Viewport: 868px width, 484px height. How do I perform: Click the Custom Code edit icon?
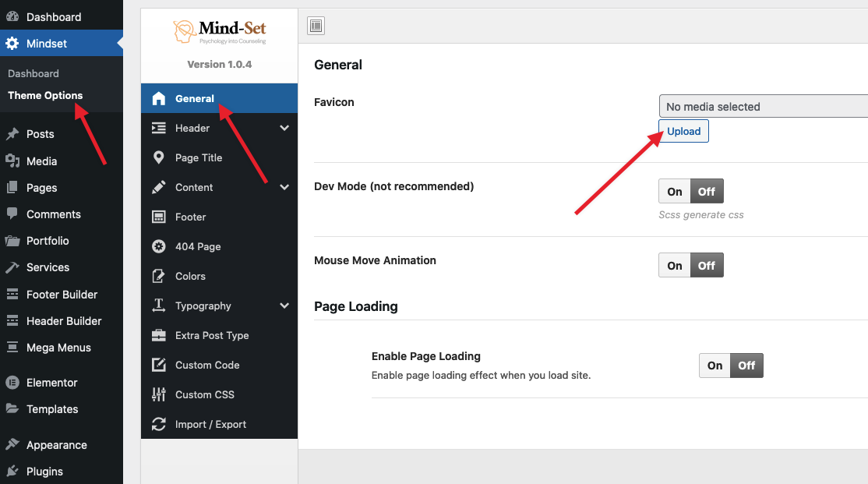[x=159, y=365]
